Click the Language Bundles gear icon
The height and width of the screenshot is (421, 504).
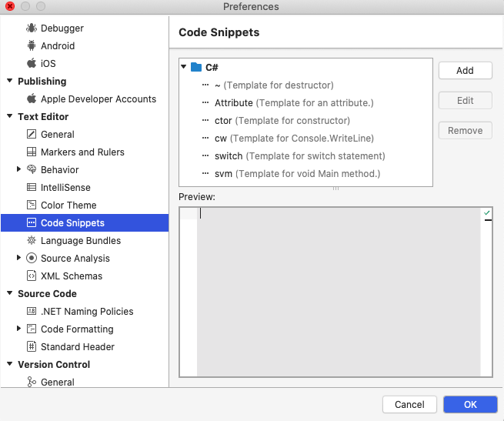[32, 241]
